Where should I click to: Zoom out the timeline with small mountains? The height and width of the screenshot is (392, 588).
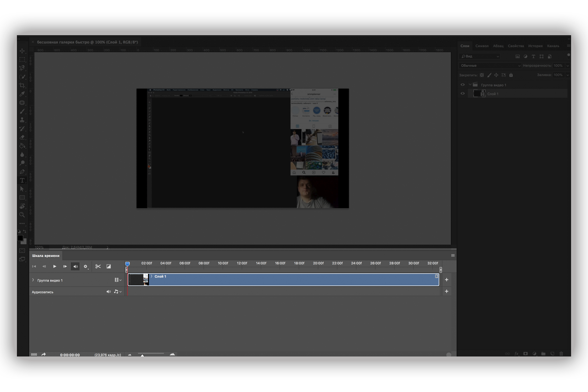point(130,355)
